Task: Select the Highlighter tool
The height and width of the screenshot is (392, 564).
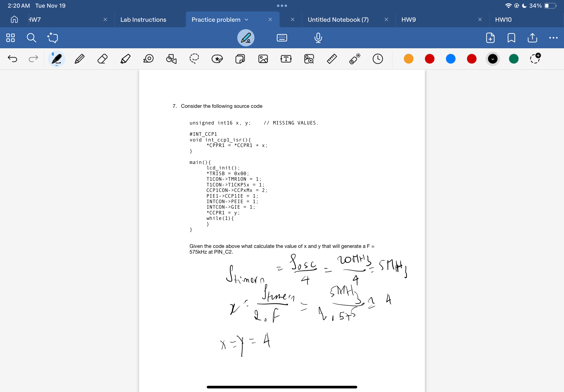Action: pyautogui.click(x=125, y=59)
